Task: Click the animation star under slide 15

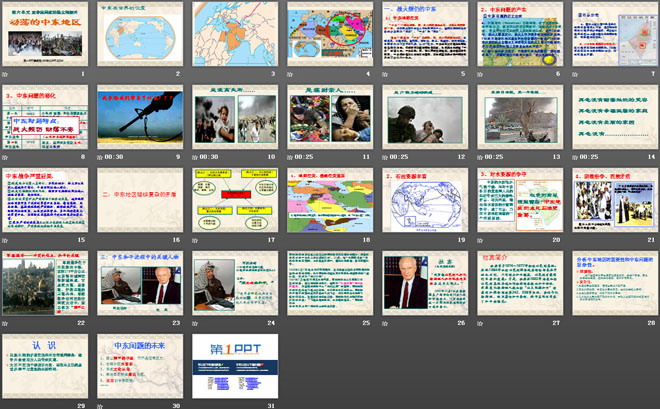Action: coord(5,240)
